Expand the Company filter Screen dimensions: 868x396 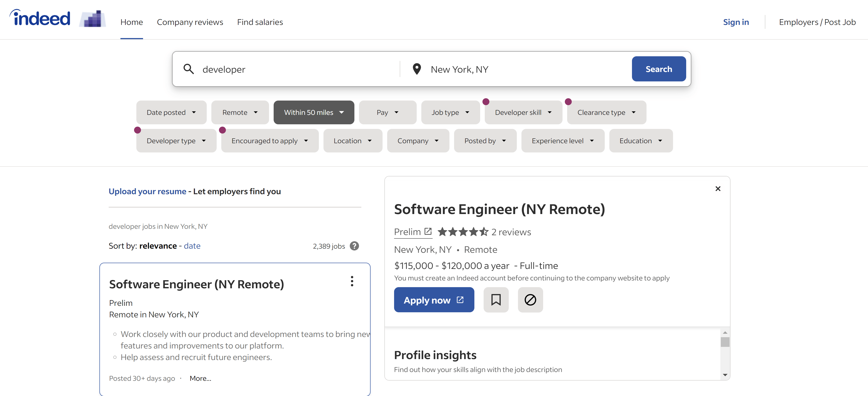click(418, 141)
